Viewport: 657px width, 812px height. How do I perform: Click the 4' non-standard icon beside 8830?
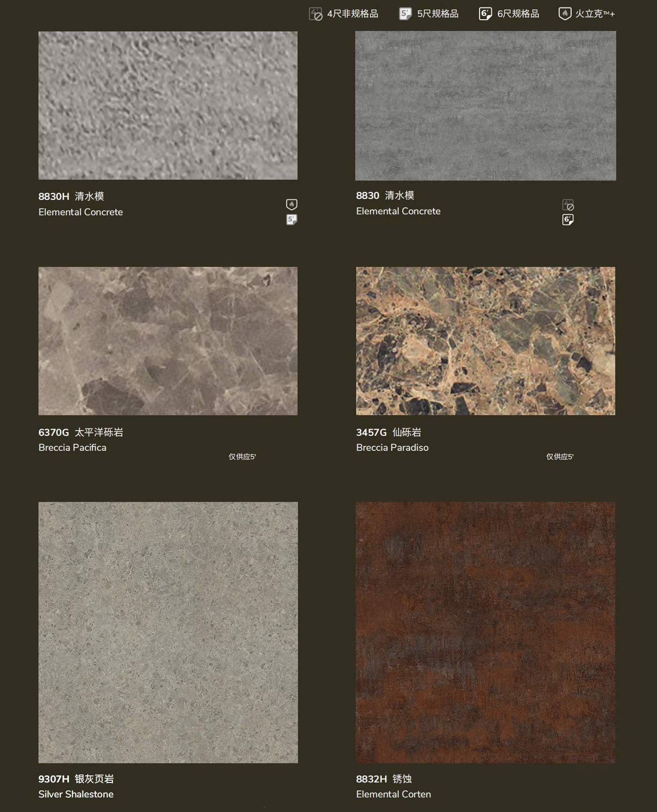coord(568,205)
